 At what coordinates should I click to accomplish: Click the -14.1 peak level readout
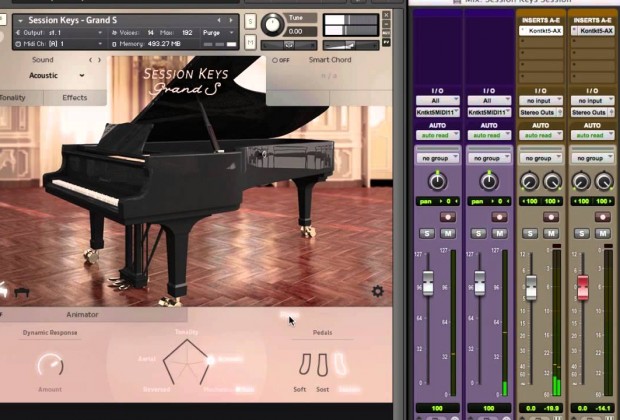point(603,408)
